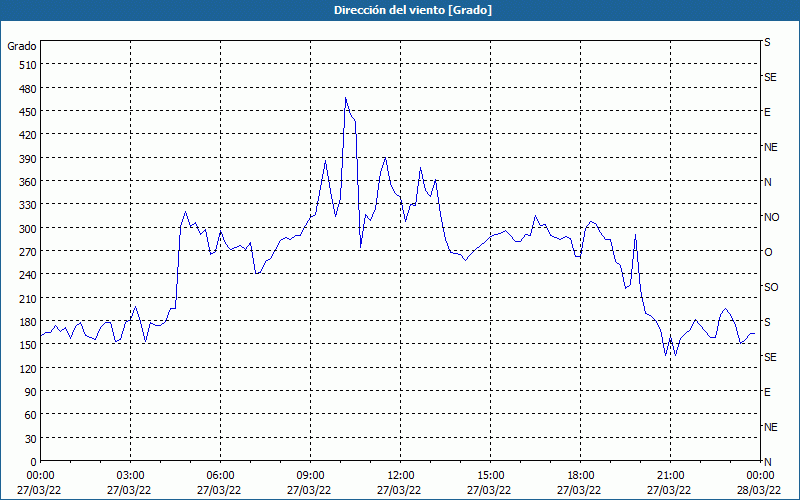Screen dimensions: 800x500
Task: Click the 'S' compass label level with 180
Action: 767,322
